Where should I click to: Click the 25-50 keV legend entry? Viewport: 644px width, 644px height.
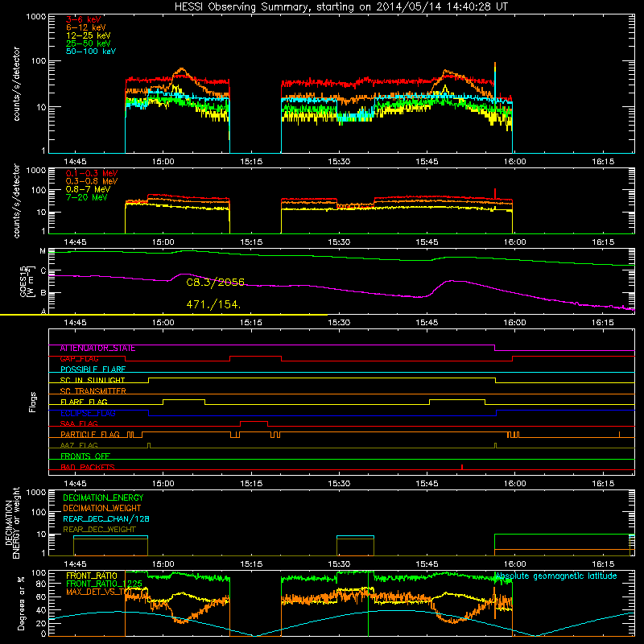pos(89,43)
